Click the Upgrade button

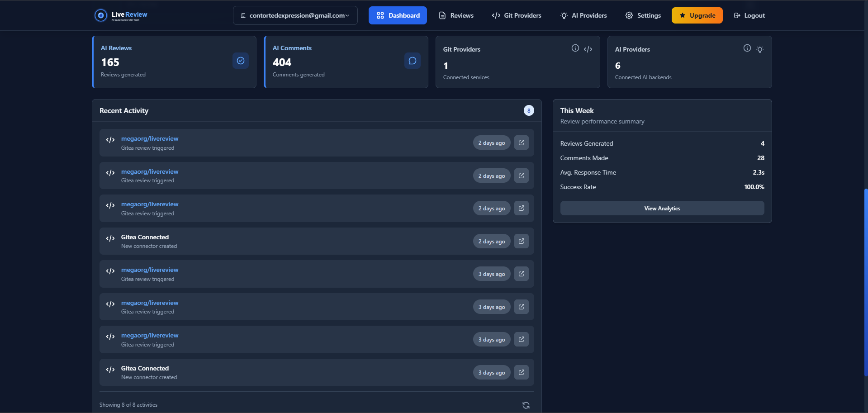[x=697, y=15]
